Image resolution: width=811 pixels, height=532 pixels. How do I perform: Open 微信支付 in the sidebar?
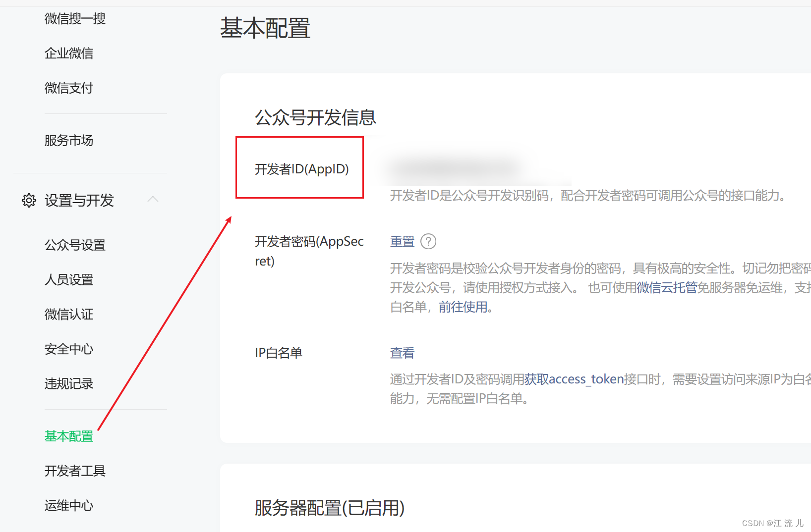(69, 88)
